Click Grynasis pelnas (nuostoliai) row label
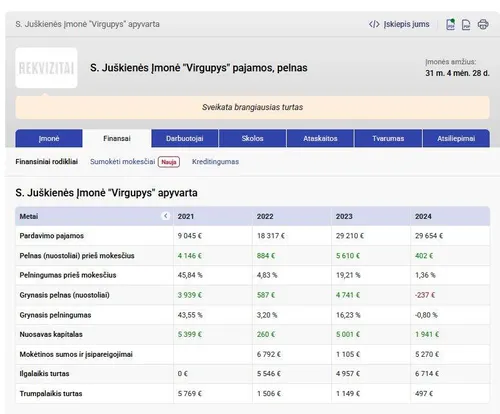The width and height of the screenshot is (500, 414). coord(65,295)
